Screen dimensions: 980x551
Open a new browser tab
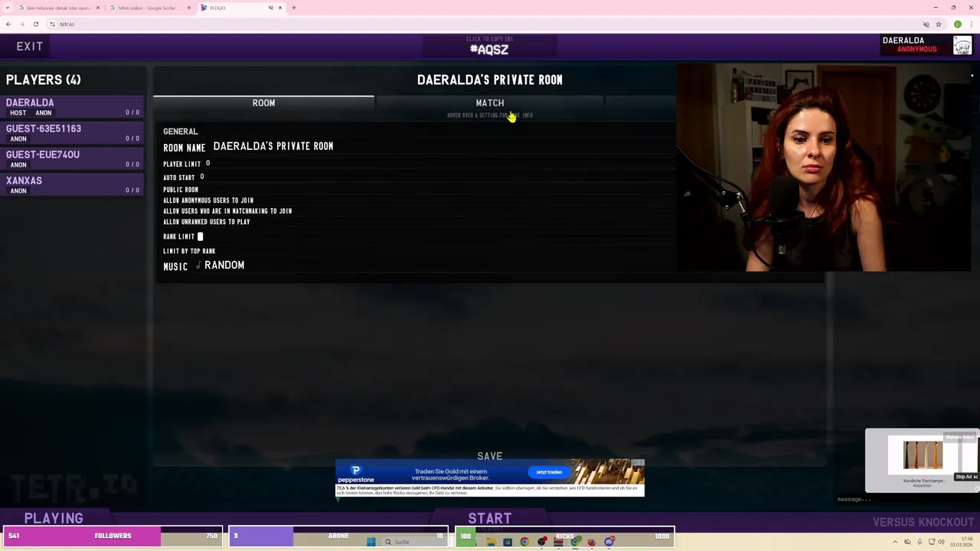pos(293,8)
